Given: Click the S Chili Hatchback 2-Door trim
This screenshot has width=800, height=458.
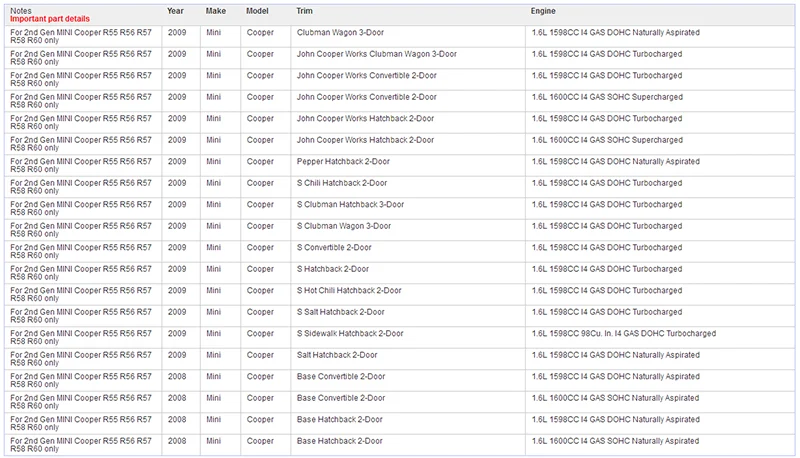Looking at the screenshot, I should point(342,183).
